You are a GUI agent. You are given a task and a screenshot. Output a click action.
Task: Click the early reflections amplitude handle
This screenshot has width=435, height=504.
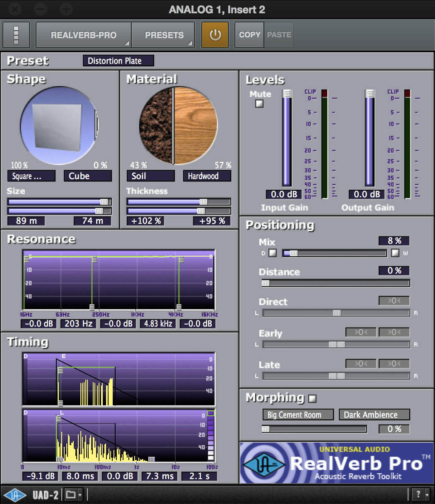[60, 370]
